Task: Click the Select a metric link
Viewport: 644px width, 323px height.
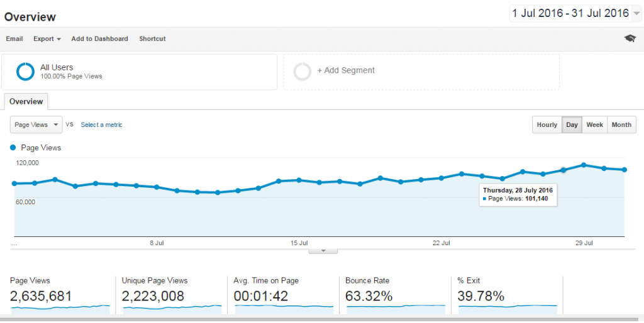Action: click(x=101, y=124)
